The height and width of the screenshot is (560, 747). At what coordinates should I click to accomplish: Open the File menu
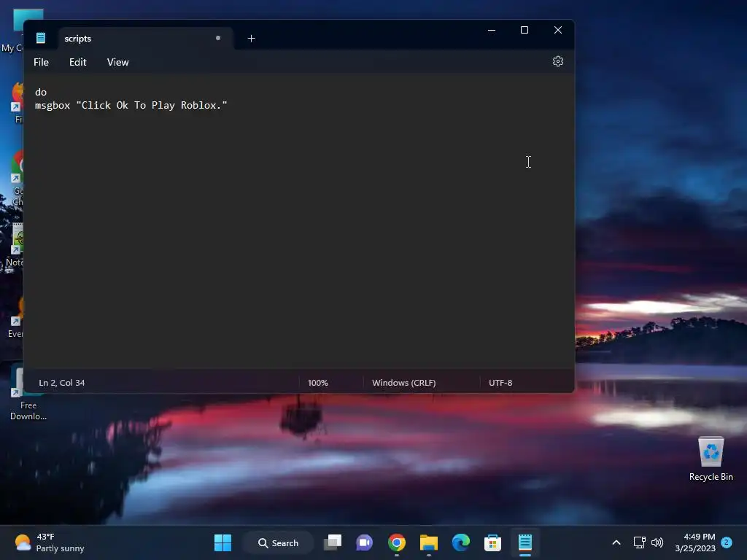coord(41,63)
